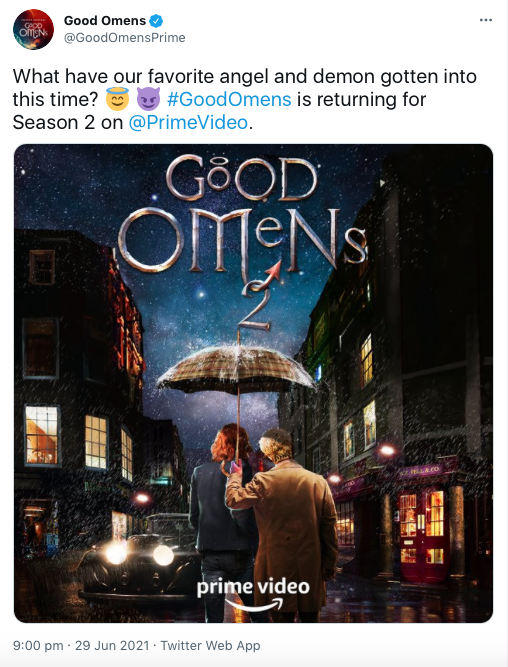Open the Good Omens 2 poster image
The width and height of the screenshot is (508, 667).
point(254,383)
